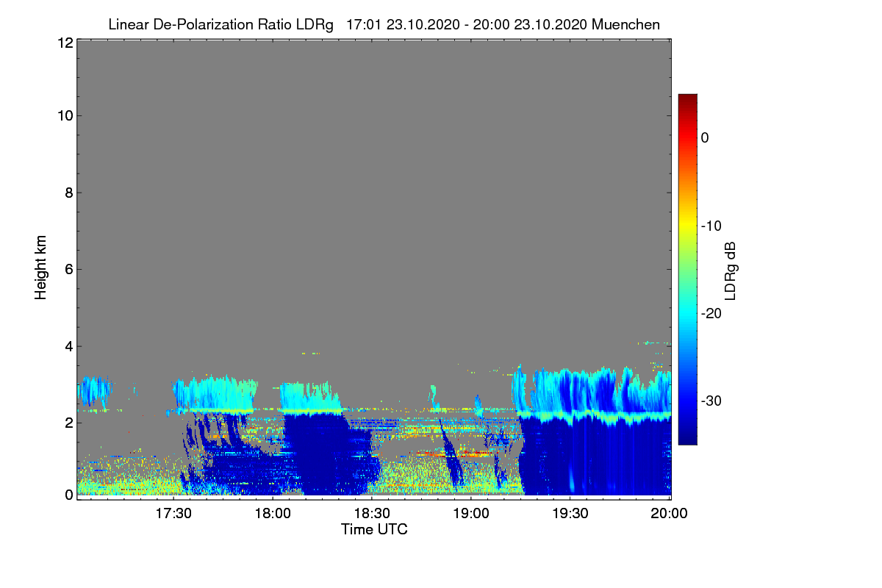Click the 'Height km' axis label
This screenshot has width=882, height=588.
[40, 269]
